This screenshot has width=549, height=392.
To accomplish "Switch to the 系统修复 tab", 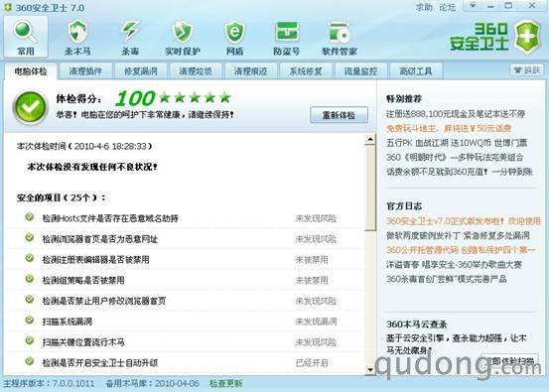I will (x=306, y=71).
